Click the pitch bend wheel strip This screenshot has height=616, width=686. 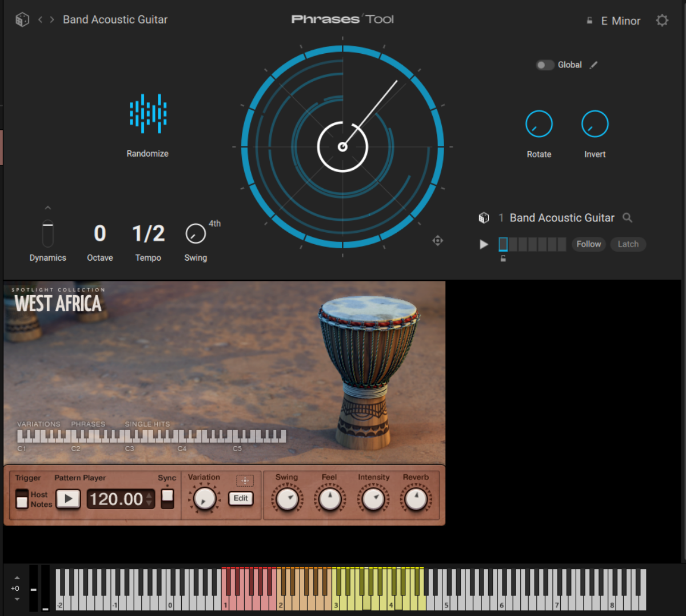34,588
